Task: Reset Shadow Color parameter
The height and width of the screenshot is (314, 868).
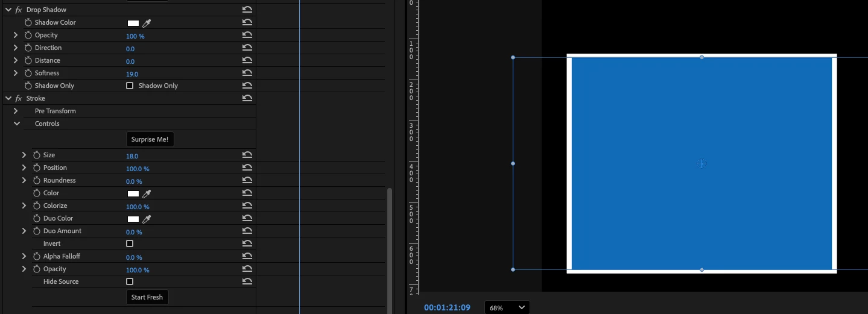Action: 247,22
